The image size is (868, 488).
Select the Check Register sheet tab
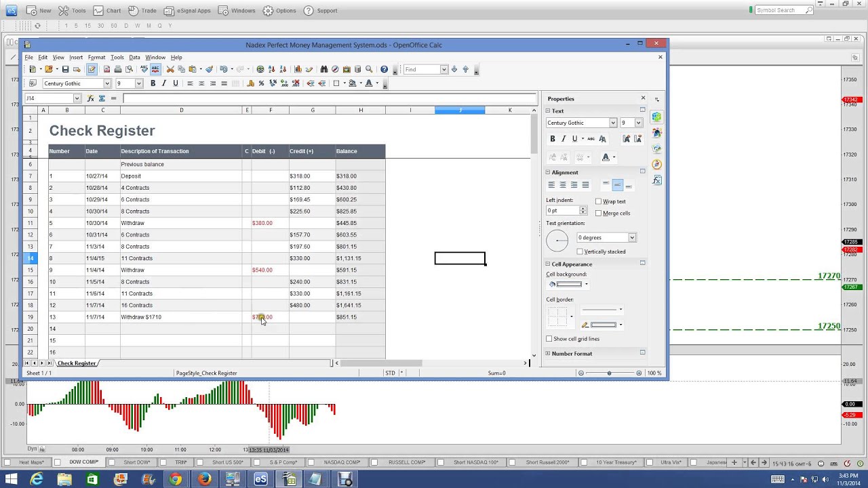tap(77, 363)
